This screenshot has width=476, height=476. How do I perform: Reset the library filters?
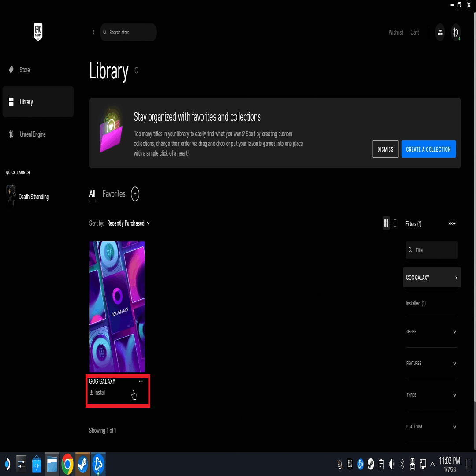click(x=453, y=223)
